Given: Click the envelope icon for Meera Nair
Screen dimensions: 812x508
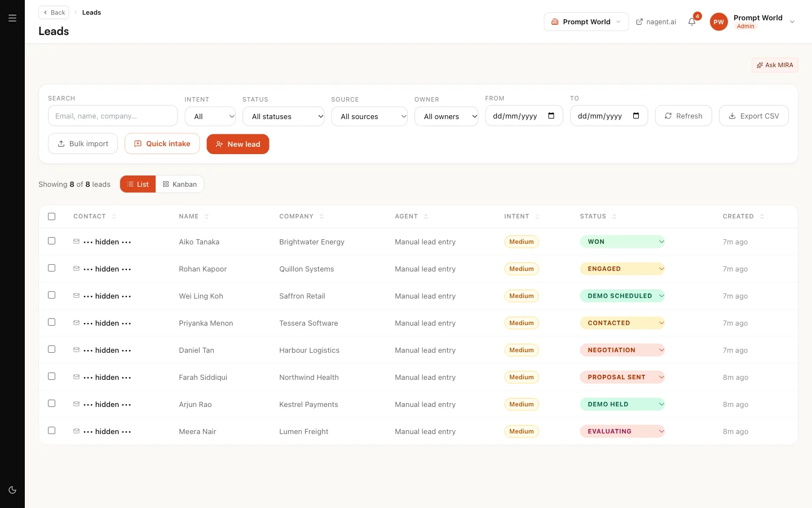Looking at the screenshot, I should coord(76,431).
